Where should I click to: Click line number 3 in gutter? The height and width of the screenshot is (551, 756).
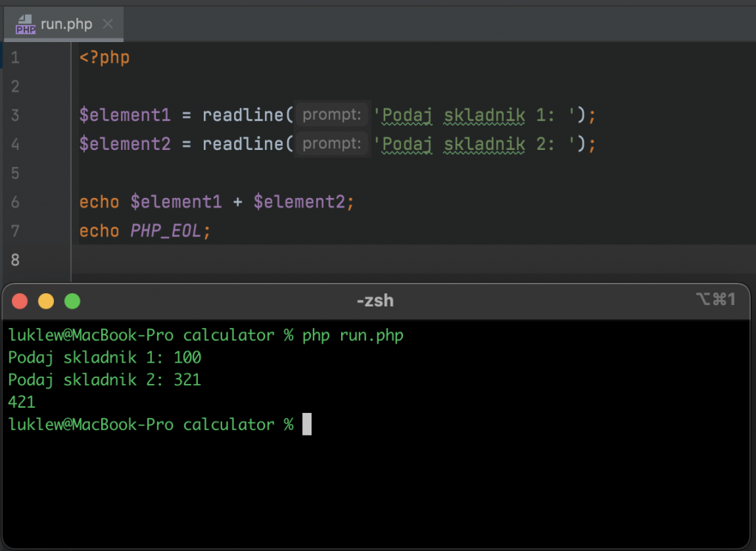(x=16, y=115)
